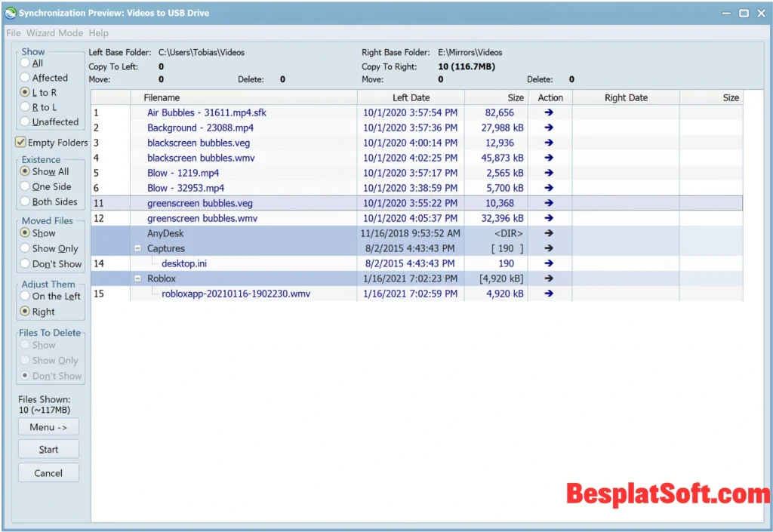Click the app icon in the title bar
The width and height of the screenshot is (773, 532).
11,13
